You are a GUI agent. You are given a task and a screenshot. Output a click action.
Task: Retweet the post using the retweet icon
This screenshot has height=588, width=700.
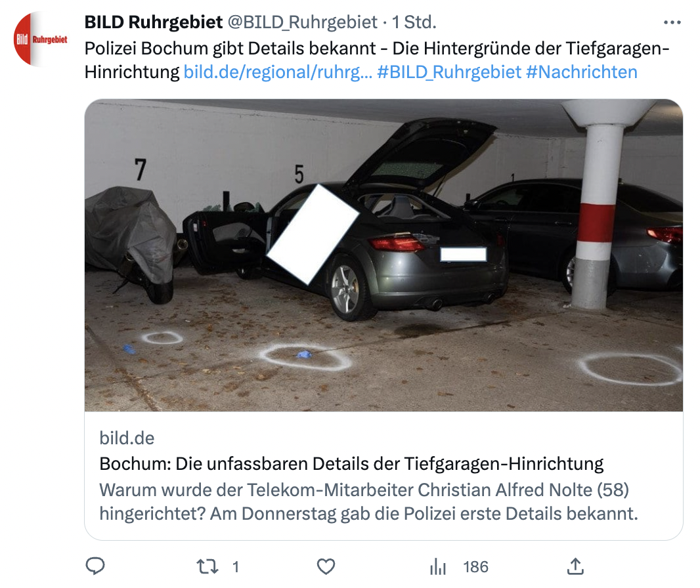pos(207,566)
